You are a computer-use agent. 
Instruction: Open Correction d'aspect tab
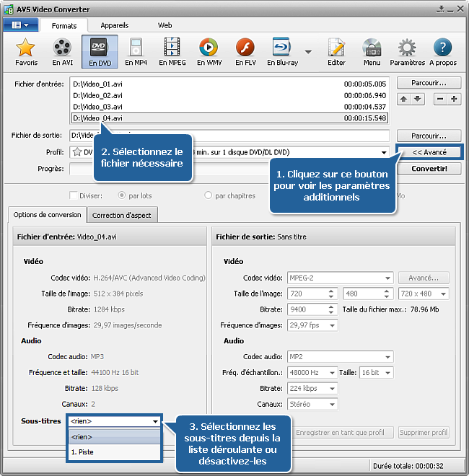tap(121, 215)
